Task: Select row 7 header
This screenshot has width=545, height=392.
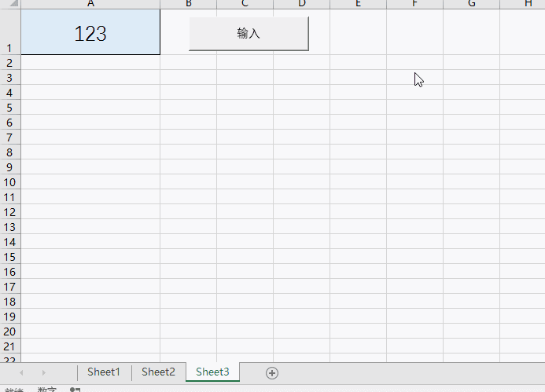Action: pyautogui.click(x=10, y=137)
